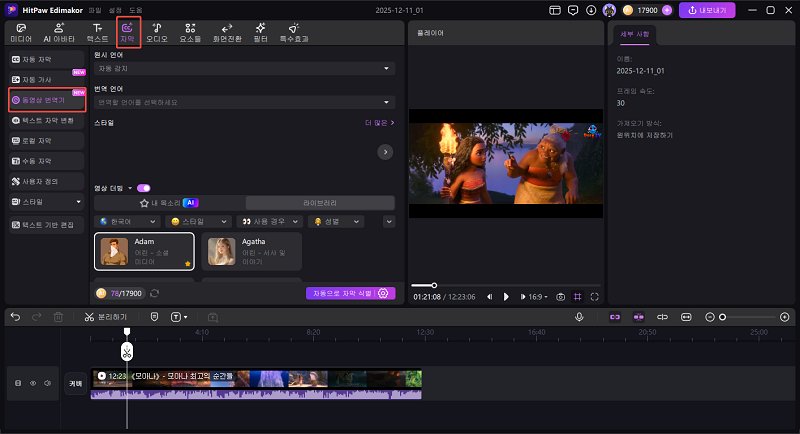Open the 미디어 (Media) tab
This screenshot has width=800, height=434.
point(21,33)
